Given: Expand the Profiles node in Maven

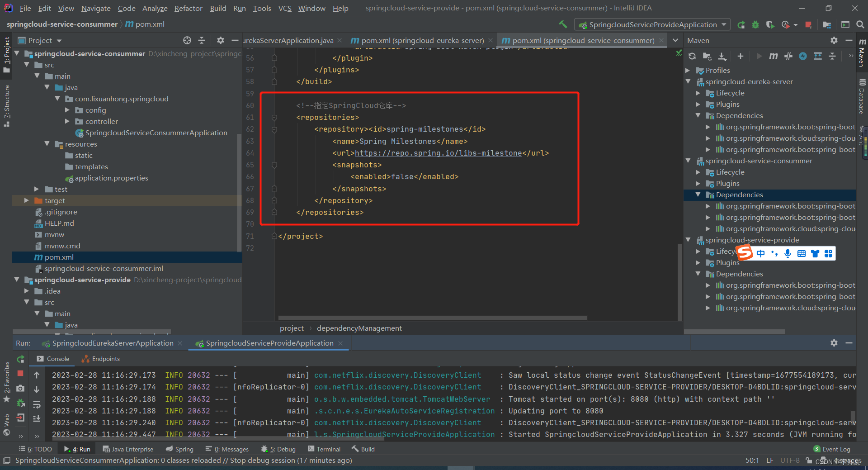Looking at the screenshot, I should (688, 70).
